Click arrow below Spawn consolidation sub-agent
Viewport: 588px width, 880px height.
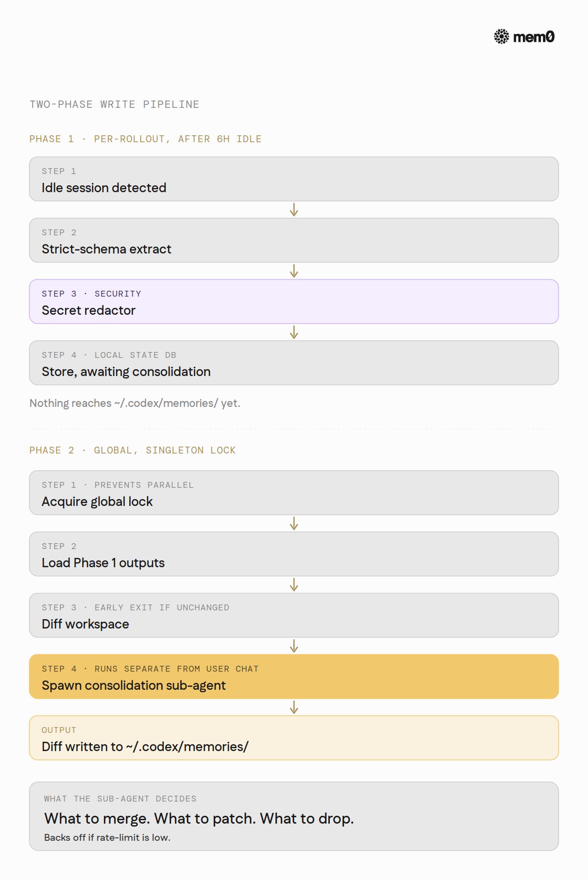tap(294, 707)
